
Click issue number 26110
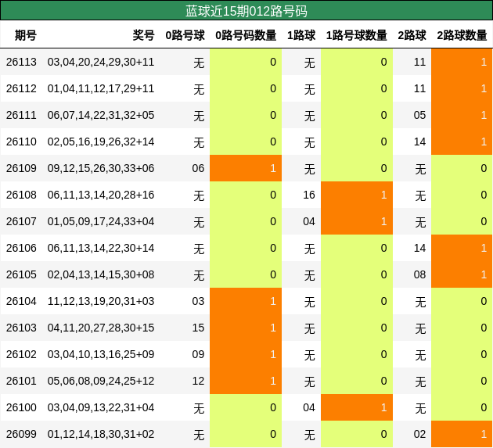point(21,142)
